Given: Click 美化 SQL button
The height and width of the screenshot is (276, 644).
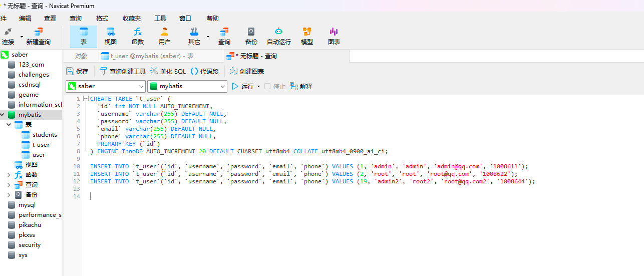Looking at the screenshot, I should [168, 72].
